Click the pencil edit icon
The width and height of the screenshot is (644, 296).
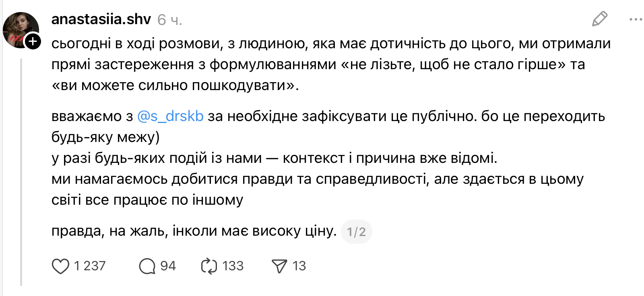pyautogui.click(x=599, y=19)
